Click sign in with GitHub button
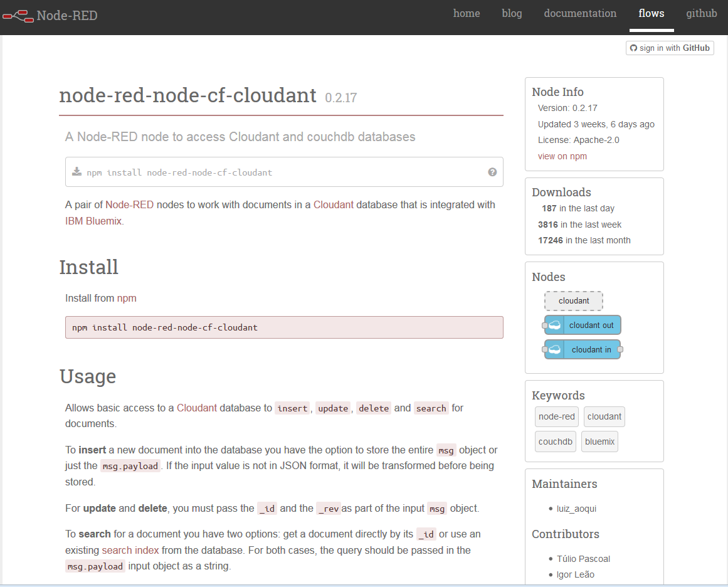728x587 pixels. (x=670, y=48)
